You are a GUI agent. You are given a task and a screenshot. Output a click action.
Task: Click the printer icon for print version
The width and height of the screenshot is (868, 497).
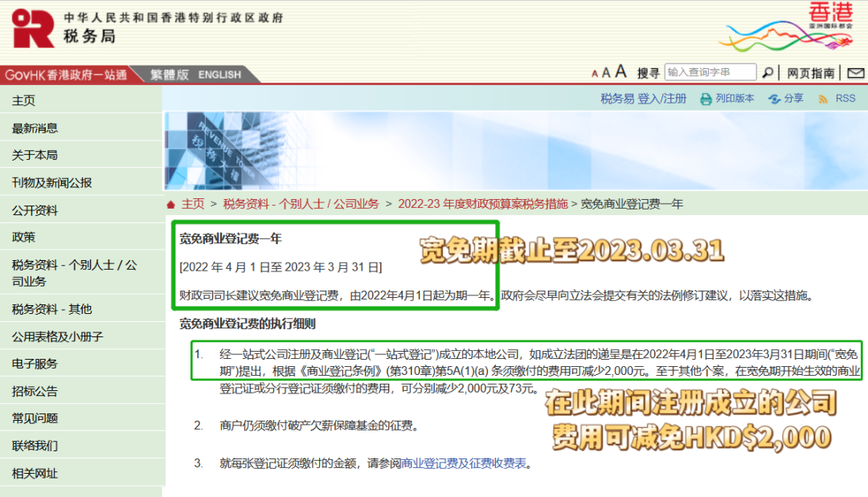tap(706, 99)
